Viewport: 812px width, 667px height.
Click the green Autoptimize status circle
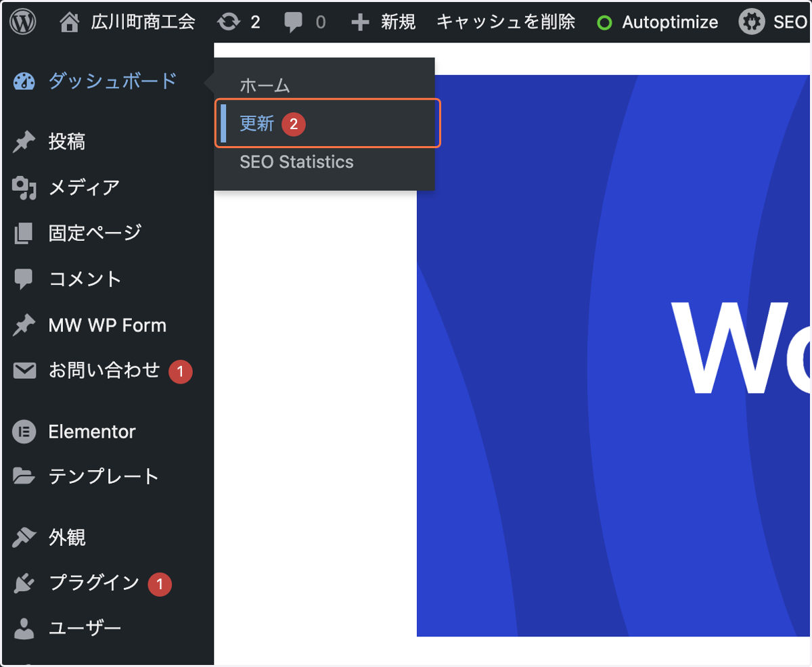(605, 23)
